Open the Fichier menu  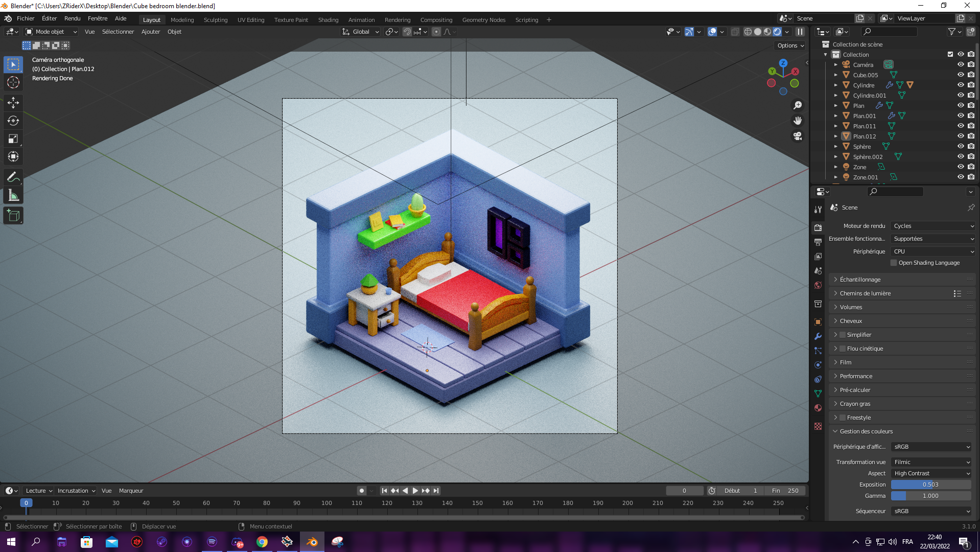26,18
